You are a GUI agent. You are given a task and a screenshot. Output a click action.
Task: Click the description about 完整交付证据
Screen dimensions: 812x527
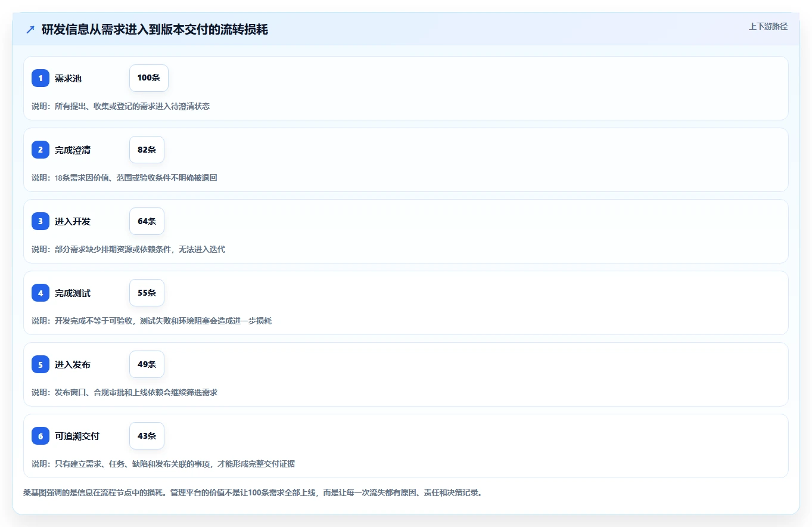pyautogui.click(x=163, y=464)
